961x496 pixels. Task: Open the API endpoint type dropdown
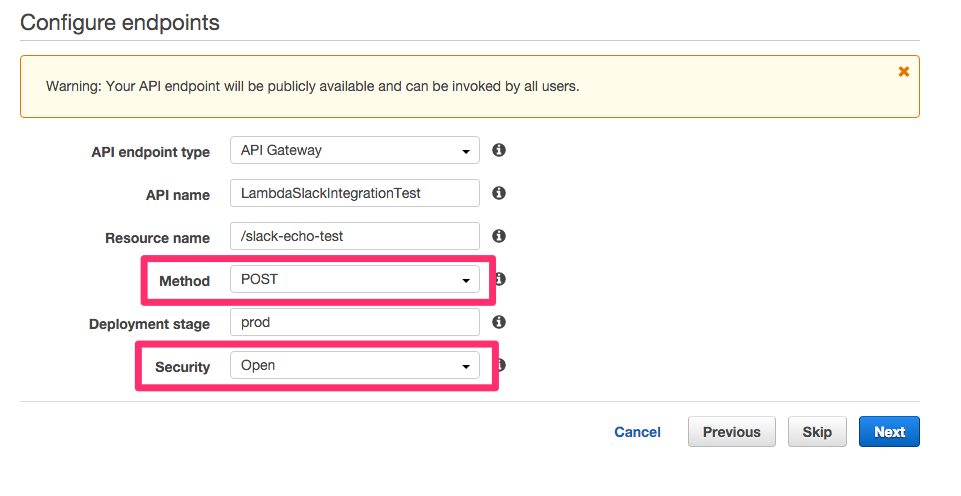tap(354, 150)
